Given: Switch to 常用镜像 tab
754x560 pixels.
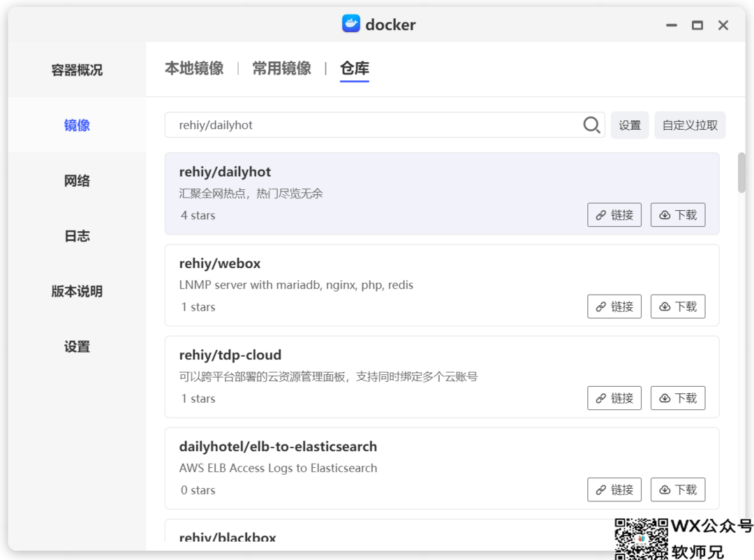Looking at the screenshot, I should pos(282,68).
